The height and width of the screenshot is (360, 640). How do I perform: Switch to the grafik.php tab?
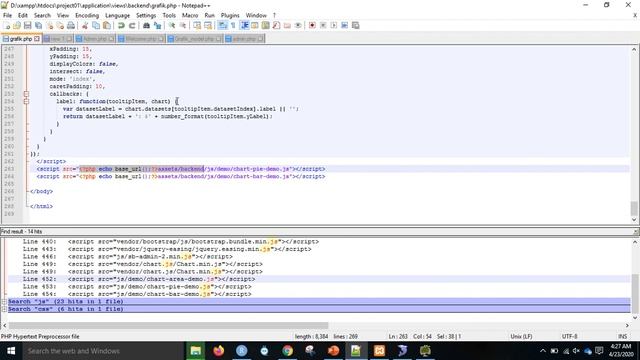[x=20, y=39]
